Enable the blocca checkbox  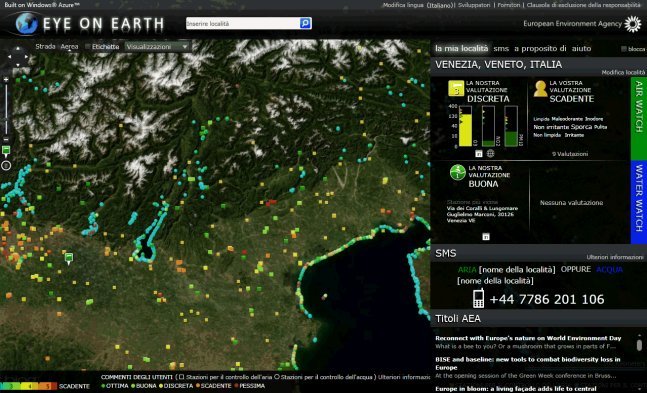point(624,49)
